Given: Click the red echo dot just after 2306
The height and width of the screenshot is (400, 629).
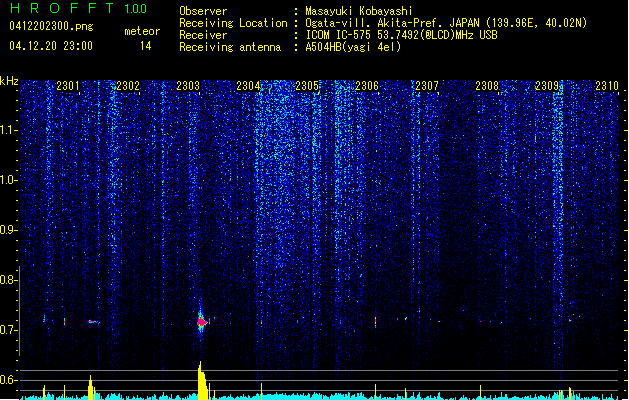Looking at the screenshot, I should pyautogui.click(x=375, y=322).
